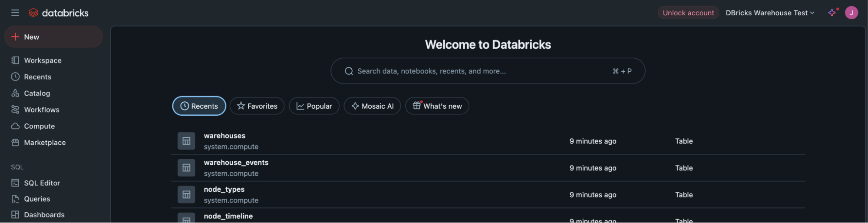Image resolution: width=868 pixels, height=223 pixels.
Task: Expand the DBricks Warehouse Test workspace dropdown
Action: pos(770,13)
